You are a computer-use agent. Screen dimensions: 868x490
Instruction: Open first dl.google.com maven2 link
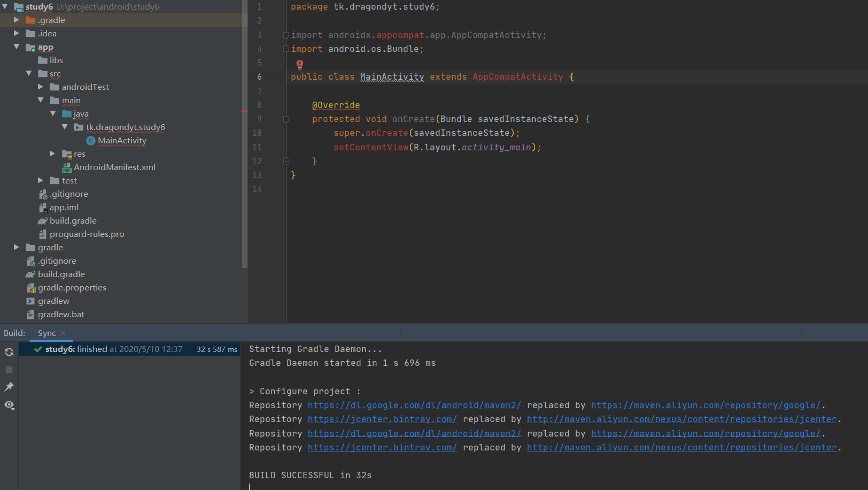414,405
